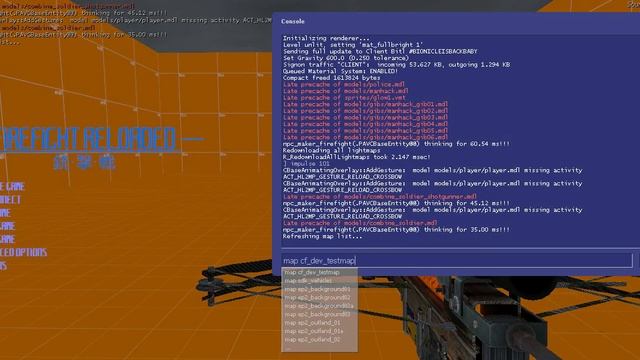Click 'thinking for 60.54 ms' console line
This screenshot has width=640, height=360.
point(396,144)
